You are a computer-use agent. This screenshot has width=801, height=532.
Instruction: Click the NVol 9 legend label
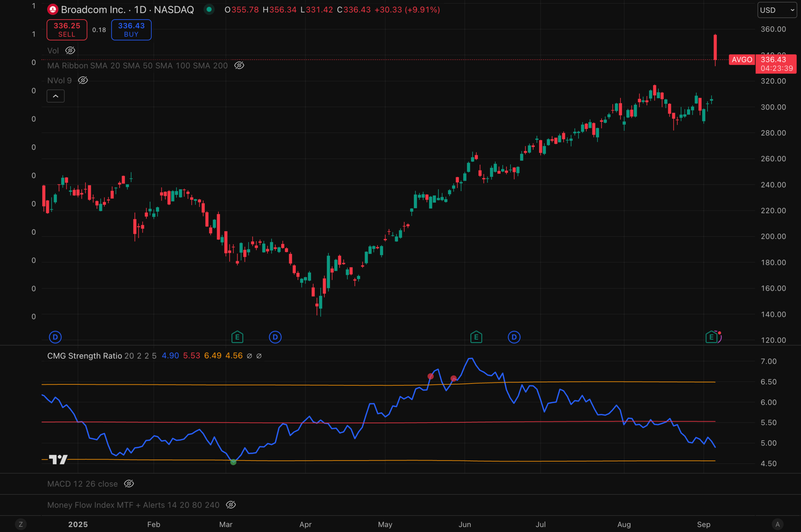pyautogui.click(x=59, y=81)
